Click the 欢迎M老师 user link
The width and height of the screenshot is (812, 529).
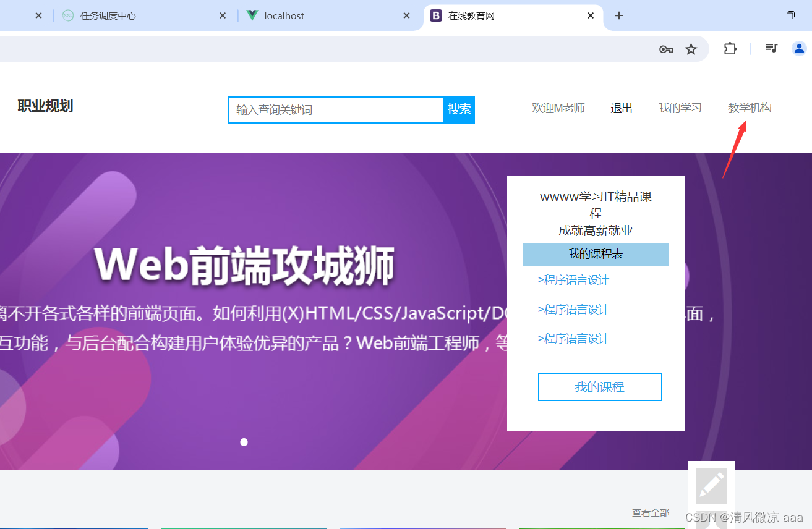(558, 108)
